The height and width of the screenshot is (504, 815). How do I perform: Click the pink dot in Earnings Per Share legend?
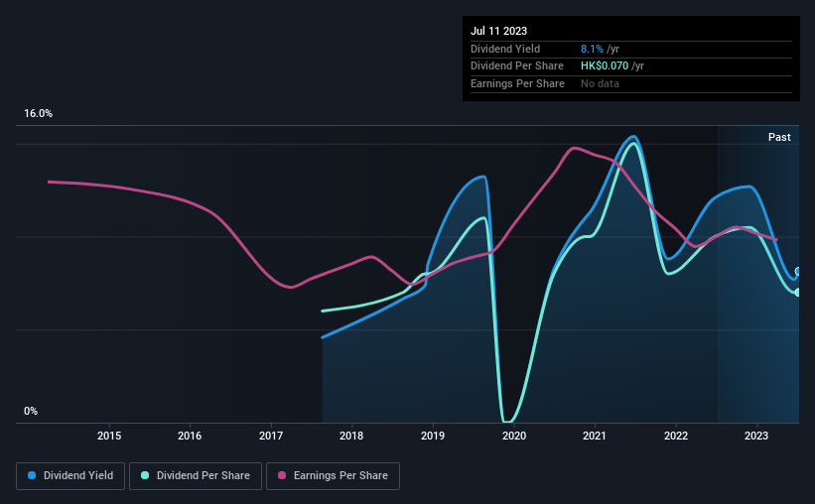tap(282, 475)
